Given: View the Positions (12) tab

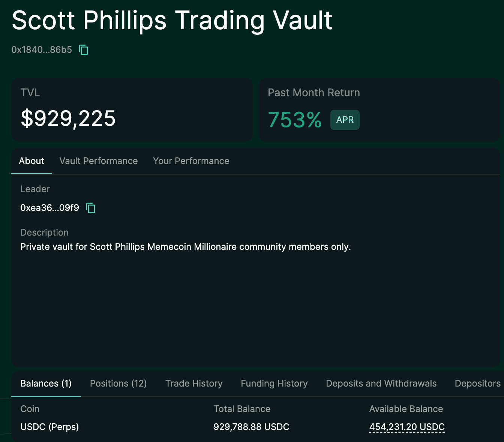Looking at the screenshot, I should (118, 383).
